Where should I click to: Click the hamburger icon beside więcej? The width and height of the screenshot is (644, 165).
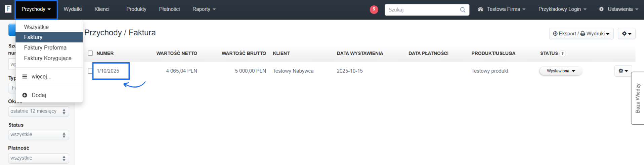(x=25, y=77)
